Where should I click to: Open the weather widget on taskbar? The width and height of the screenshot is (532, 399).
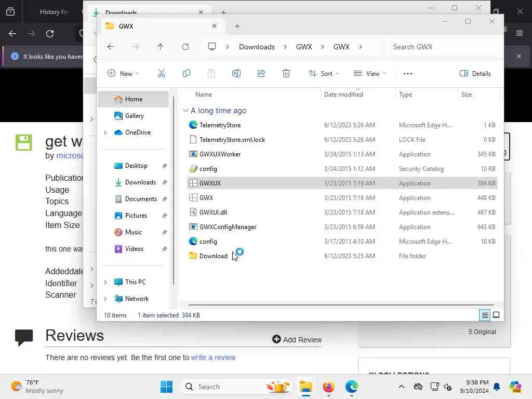37,387
